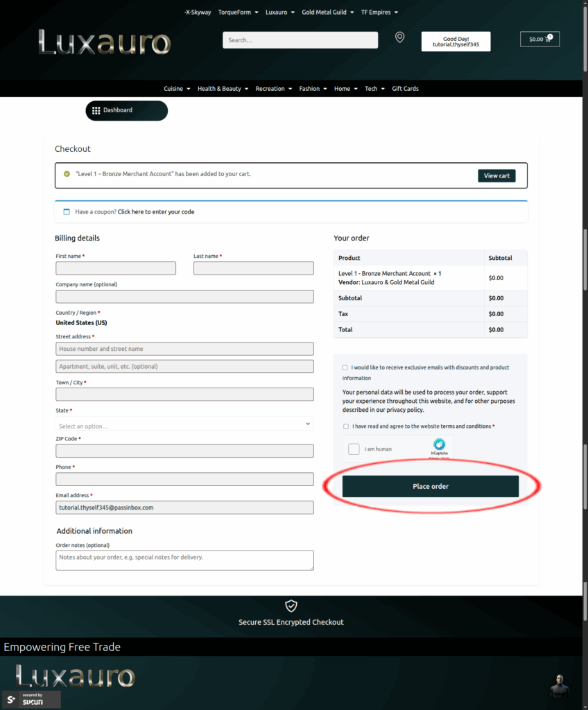Open the Home category menu
This screenshot has height=710, width=588.
[x=345, y=89]
